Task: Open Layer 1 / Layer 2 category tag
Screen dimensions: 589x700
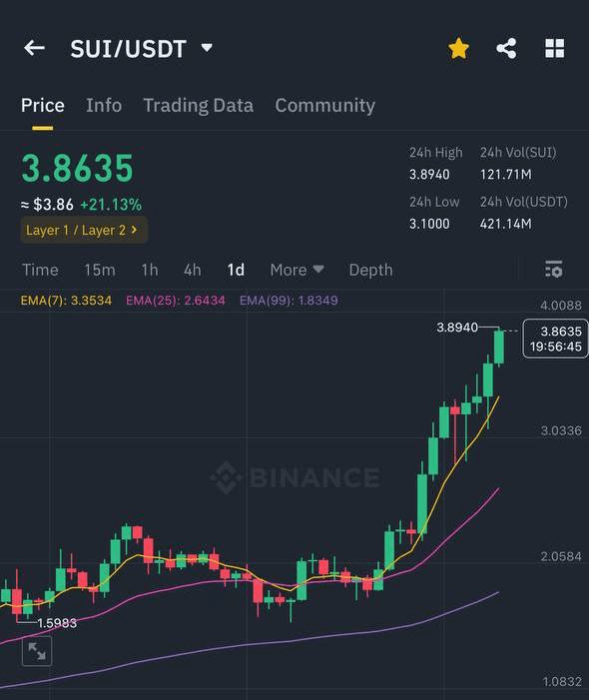Action: [x=84, y=231]
